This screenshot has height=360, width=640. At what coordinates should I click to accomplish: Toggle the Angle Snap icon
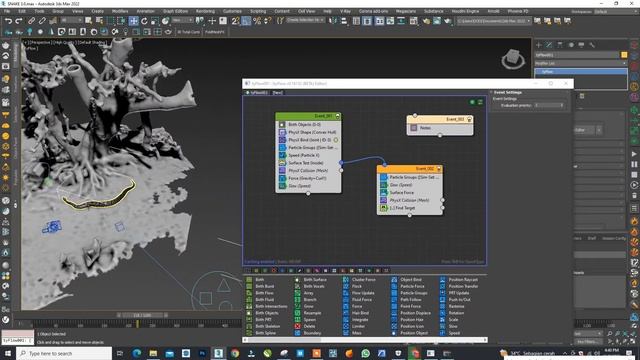(x=246, y=21)
